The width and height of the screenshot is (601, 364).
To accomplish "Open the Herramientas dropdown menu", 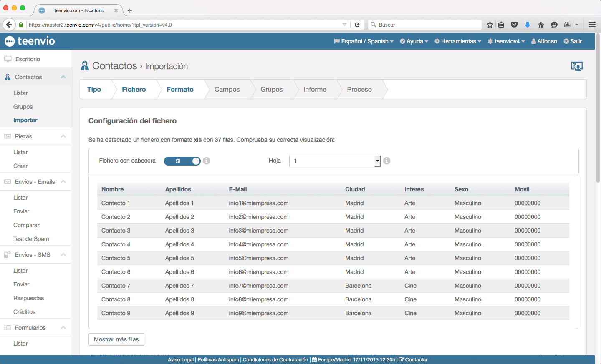I will pos(458,41).
